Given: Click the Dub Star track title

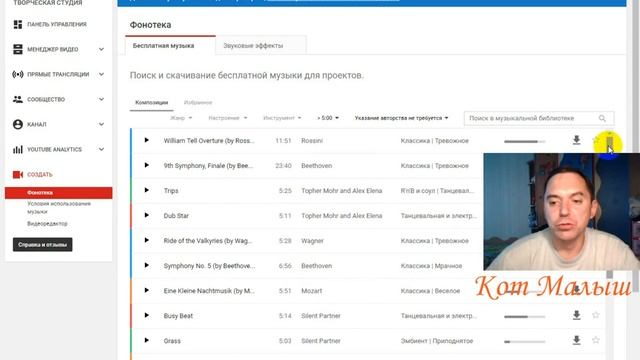Looking at the screenshot, I should [x=176, y=216].
